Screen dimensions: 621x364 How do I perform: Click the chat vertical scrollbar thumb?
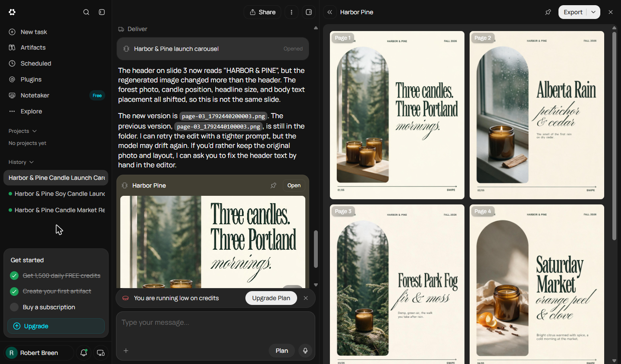click(x=316, y=249)
